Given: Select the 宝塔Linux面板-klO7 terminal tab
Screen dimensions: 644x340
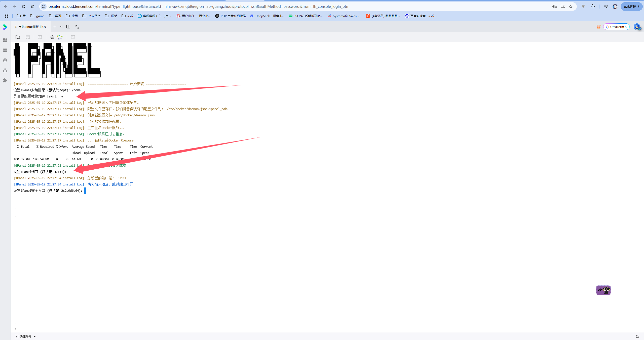Looking at the screenshot, I should click(x=31, y=27).
